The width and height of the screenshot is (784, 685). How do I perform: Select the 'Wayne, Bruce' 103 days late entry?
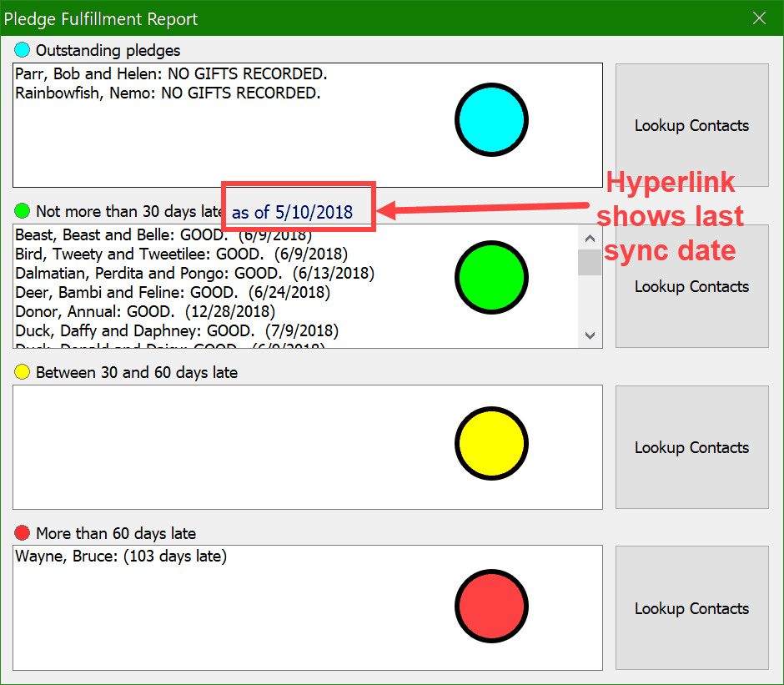point(121,557)
